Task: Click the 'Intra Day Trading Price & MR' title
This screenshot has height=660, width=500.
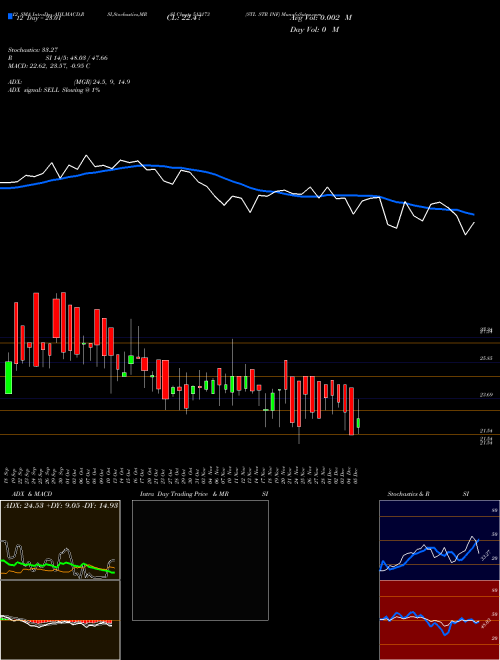Action: (185, 494)
